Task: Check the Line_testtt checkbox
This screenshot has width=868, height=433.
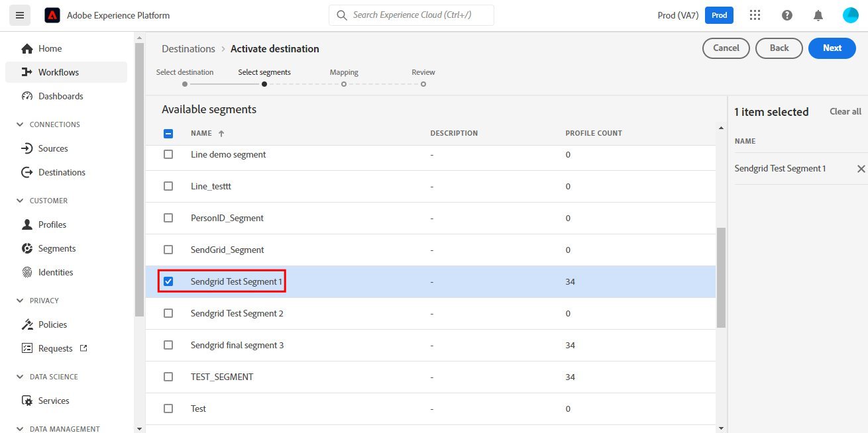Action: [x=168, y=186]
